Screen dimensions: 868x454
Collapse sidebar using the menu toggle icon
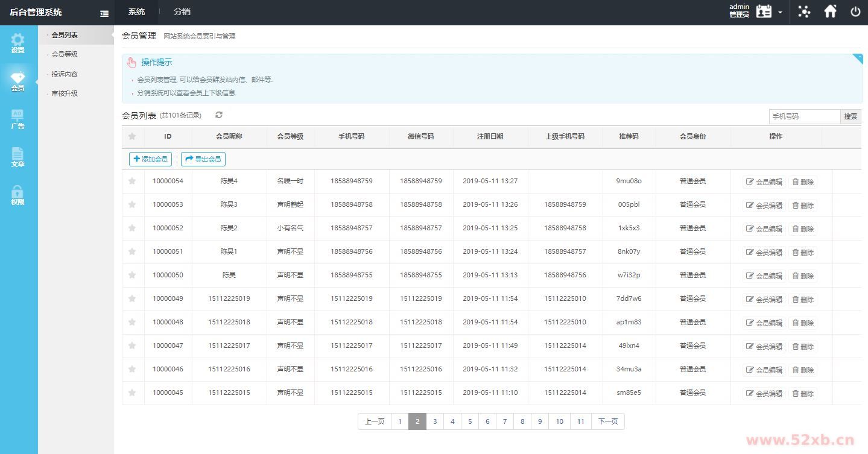point(104,13)
